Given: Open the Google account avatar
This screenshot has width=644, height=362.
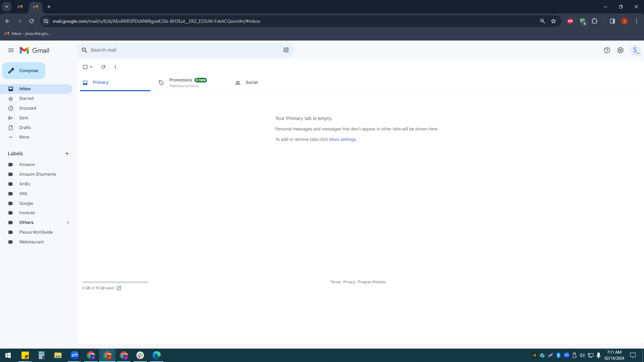Looking at the screenshot, I should pos(635,50).
